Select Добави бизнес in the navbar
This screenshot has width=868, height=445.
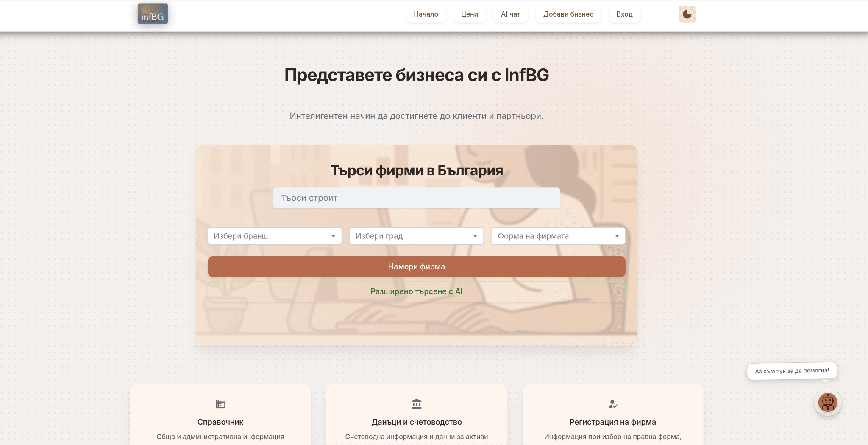568,14
